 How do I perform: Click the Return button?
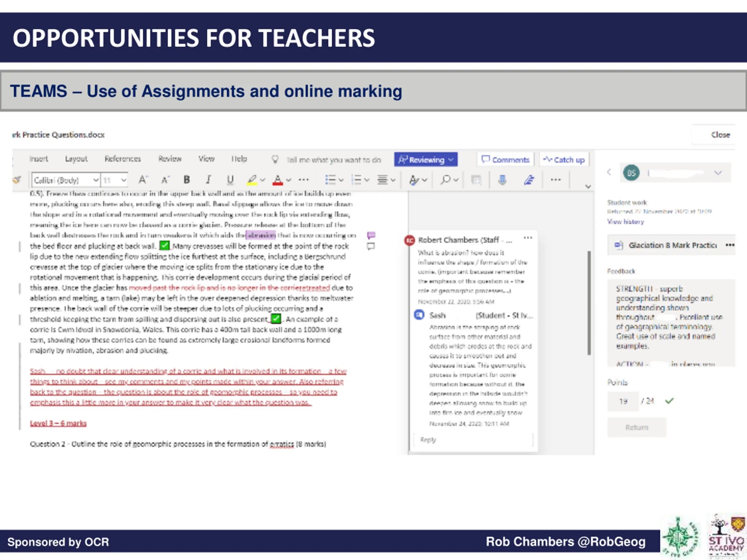pyautogui.click(x=637, y=427)
